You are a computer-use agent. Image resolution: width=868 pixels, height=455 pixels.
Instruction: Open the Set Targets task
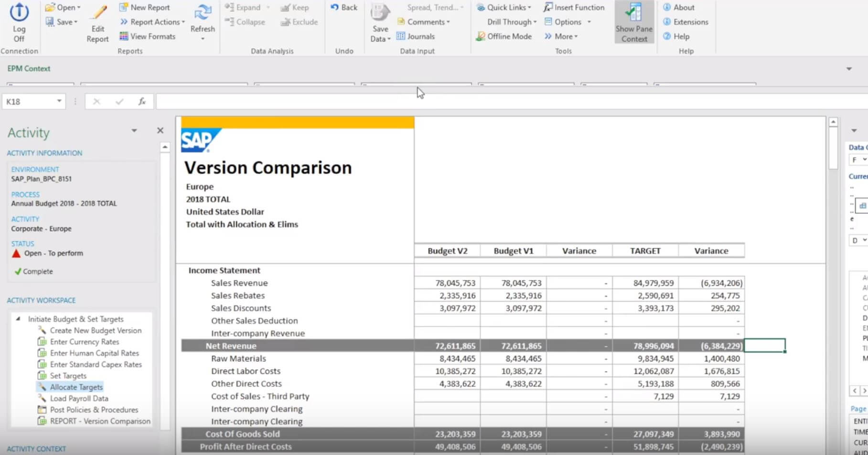tap(68, 376)
